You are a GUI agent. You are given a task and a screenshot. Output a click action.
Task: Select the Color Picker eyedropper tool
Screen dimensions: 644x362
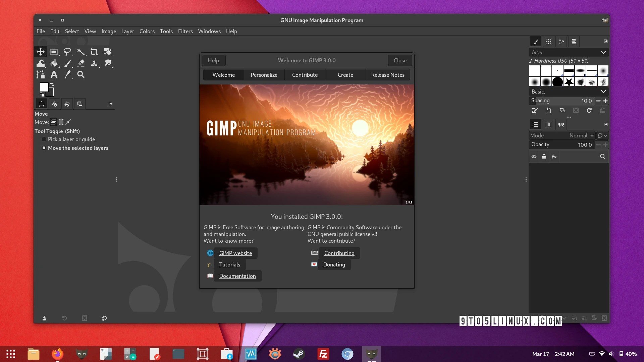[67, 75]
